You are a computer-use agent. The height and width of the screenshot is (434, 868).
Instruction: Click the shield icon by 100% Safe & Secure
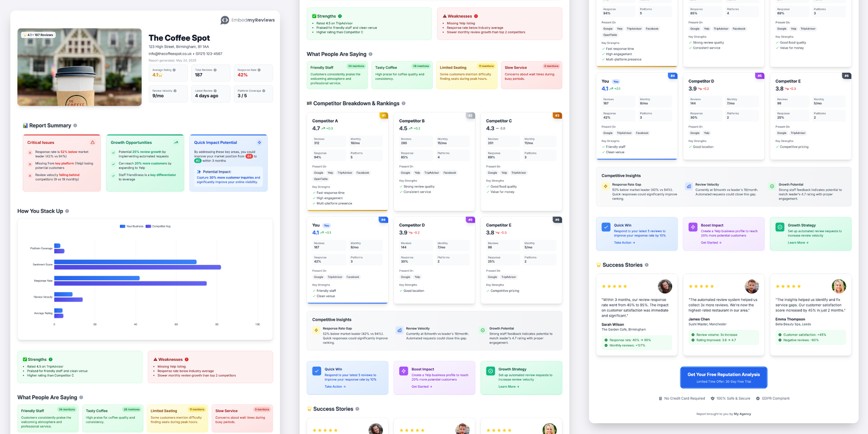(713, 398)
